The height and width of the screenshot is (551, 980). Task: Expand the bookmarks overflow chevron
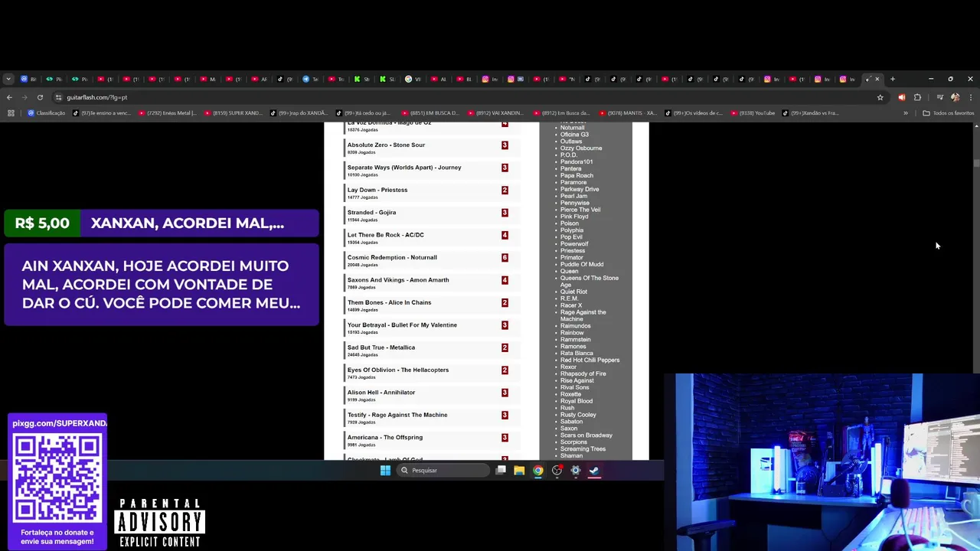pyautogui.click(x=906, y=113)
